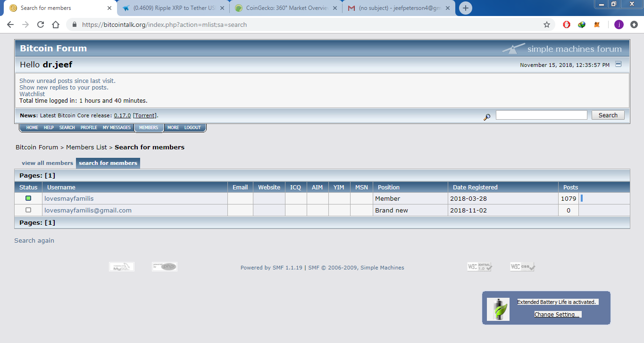Screen dimensions: 644x343
Task: Open the HELP menu item
Action: click(x=49, y=128)
